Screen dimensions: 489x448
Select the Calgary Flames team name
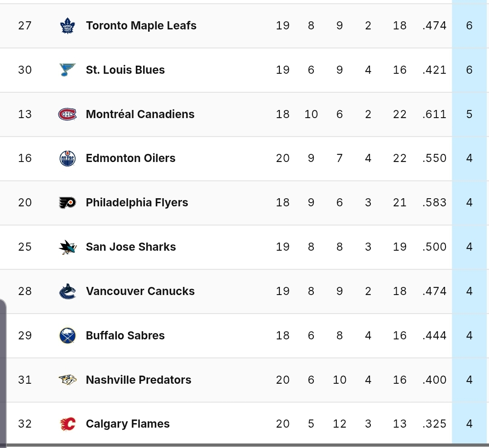coord(128,424)
